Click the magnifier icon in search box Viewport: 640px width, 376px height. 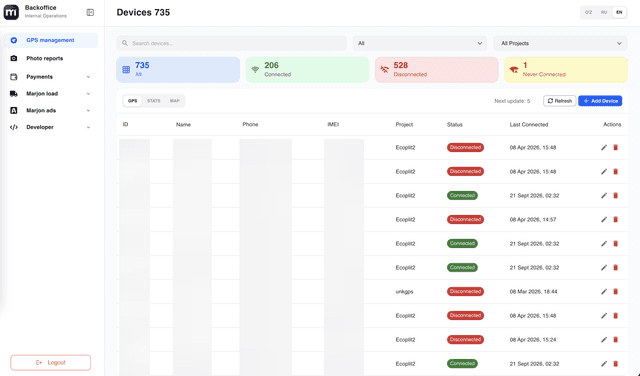125,43
